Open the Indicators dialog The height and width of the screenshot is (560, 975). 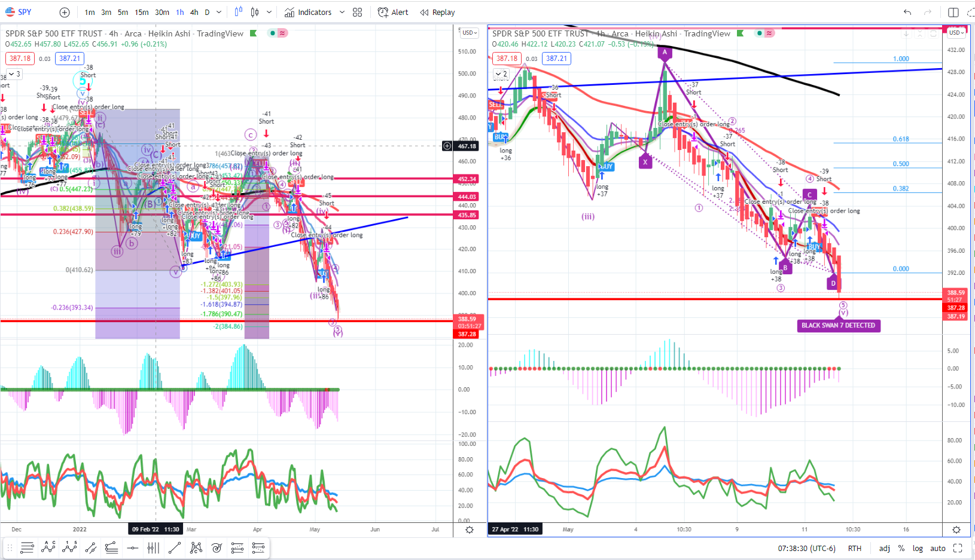(x=308, y=13)
